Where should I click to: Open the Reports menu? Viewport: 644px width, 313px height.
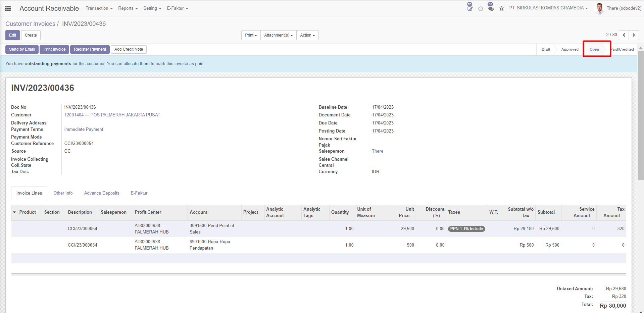click(x=128, y=8)
